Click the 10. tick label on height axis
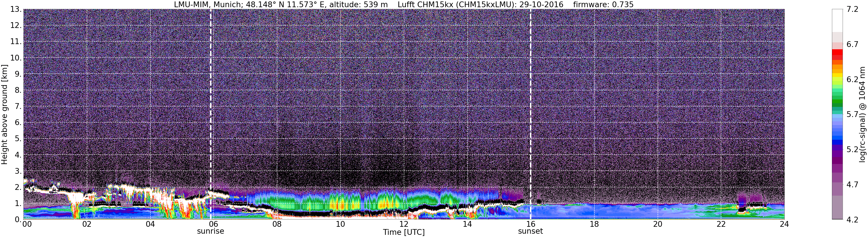Image resolution: width=868 pixels, height=238 pixels. [x=16, y=58]
